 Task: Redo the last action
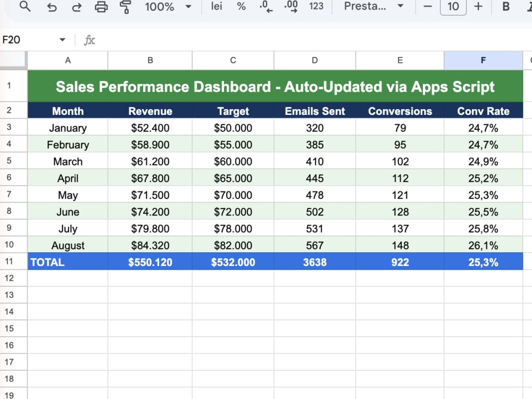[77, 7]
